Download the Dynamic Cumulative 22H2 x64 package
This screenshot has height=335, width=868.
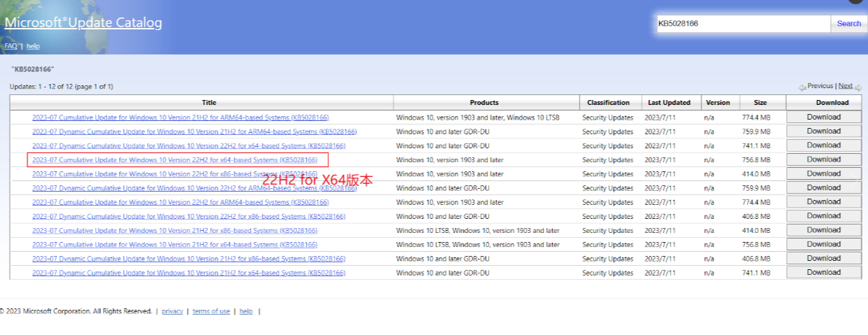click(824, 145)
